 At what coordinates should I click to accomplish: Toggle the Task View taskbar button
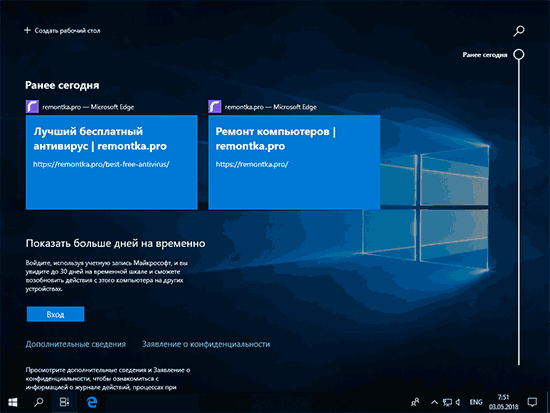[x=64, y=402]
